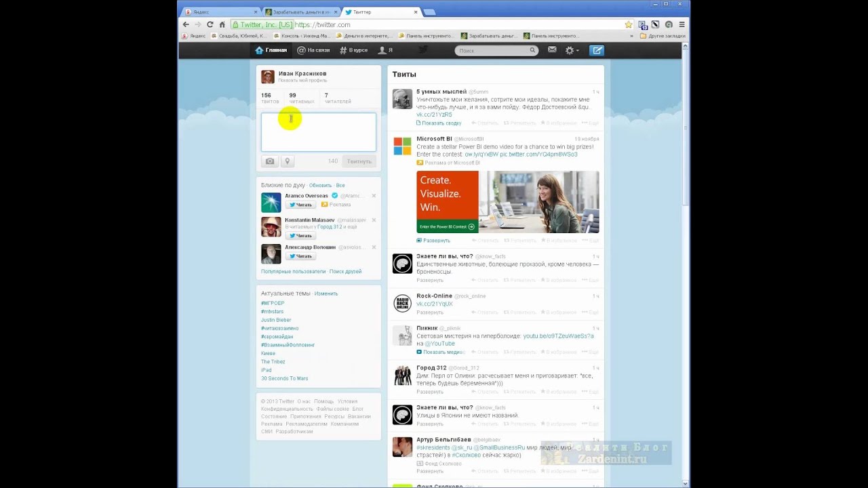This screenshot has height=488, width=868.
Task: Expand the Город 312 tweet
Action: [x=430, y=392]
